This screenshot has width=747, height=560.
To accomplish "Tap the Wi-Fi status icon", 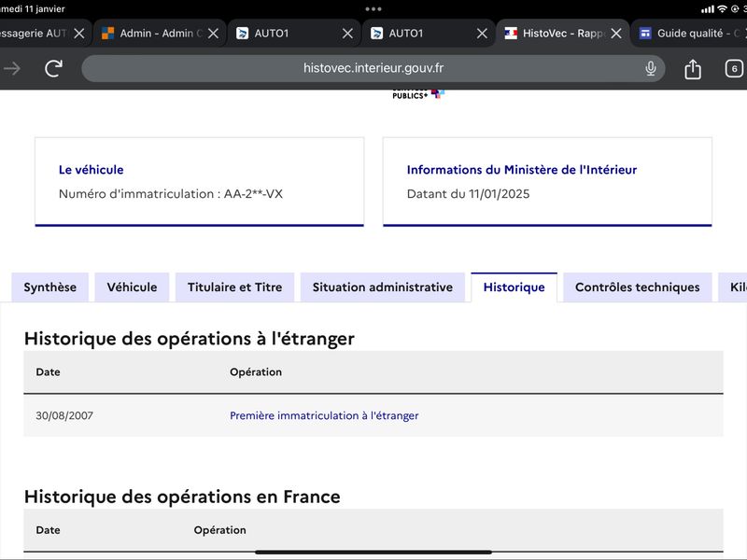I will point(722,9).
